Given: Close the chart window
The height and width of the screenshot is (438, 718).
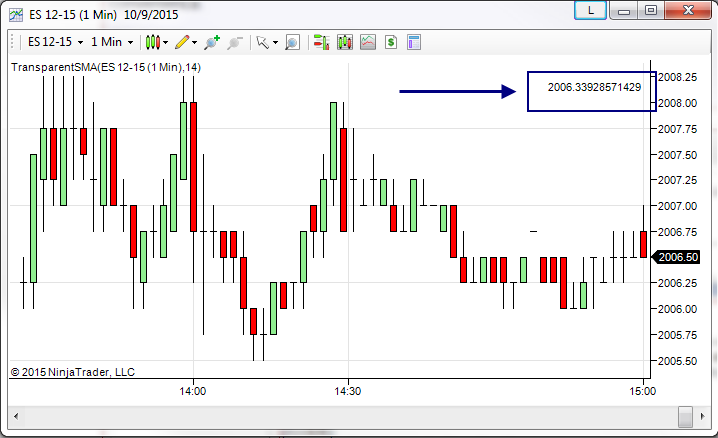Looking at the screenshot, I should pos(688,10).
